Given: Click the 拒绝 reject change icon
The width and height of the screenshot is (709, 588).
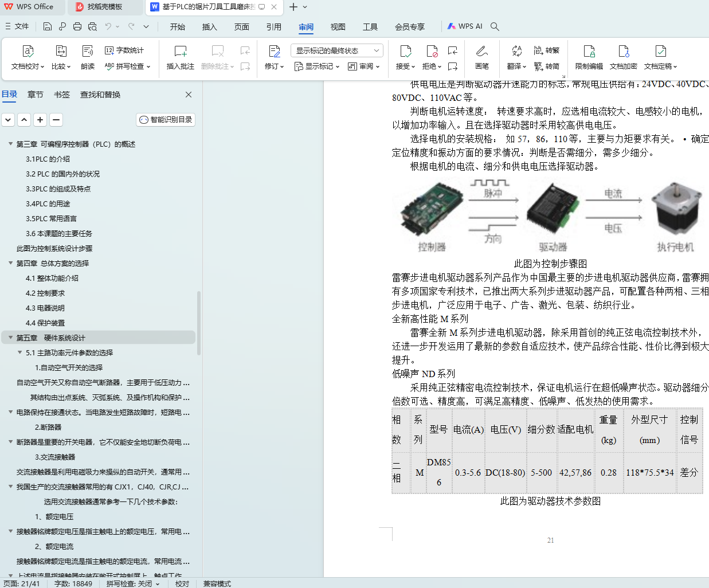Looking at the screenshot, I should pos(432,51).
